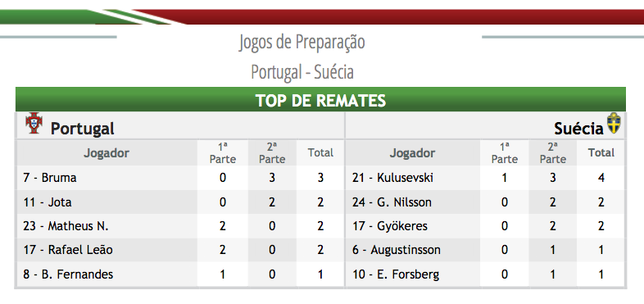Image resolution: width=644 pixels, height=304 pixels.
Task: Select player 23 - Matheus N.
Action: click(x=66, y=226)
